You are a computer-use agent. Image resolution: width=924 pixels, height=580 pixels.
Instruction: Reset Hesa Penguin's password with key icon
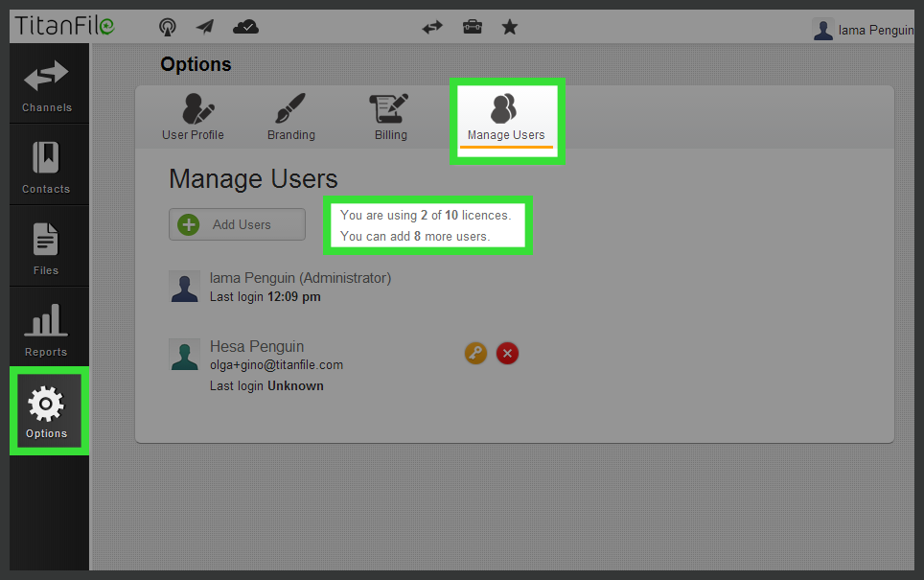475,353
